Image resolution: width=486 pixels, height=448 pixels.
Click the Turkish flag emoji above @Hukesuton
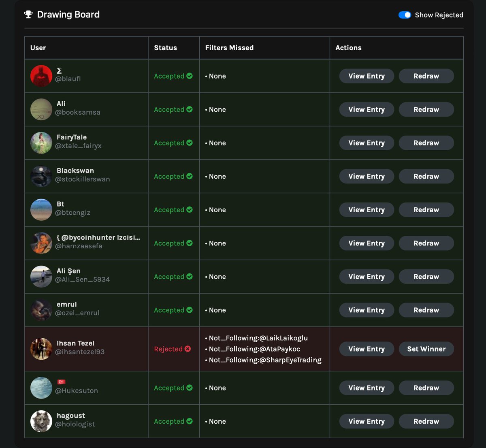[62, 381]
